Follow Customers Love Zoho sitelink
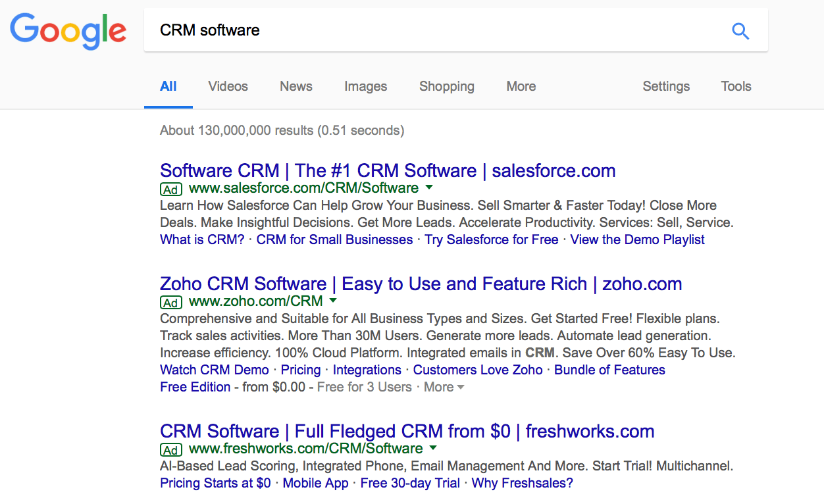Screen dimensions: 824x504 [478, 370]
